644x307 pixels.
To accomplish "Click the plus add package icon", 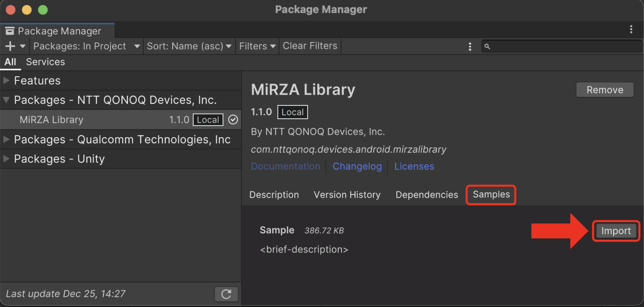I will point(10,46).
